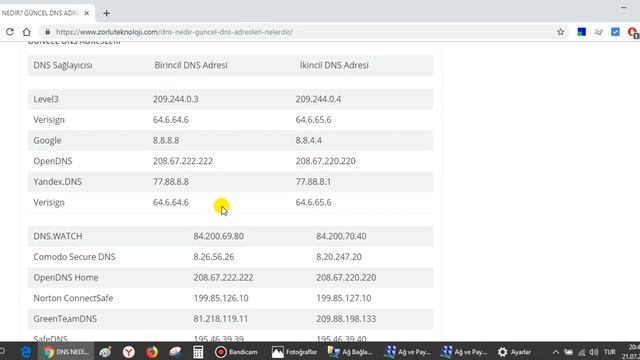Screen dimensions: 640x360
Task: Select Level3 secondary 209.244.0.4
Action: click(x=318, y=99)
